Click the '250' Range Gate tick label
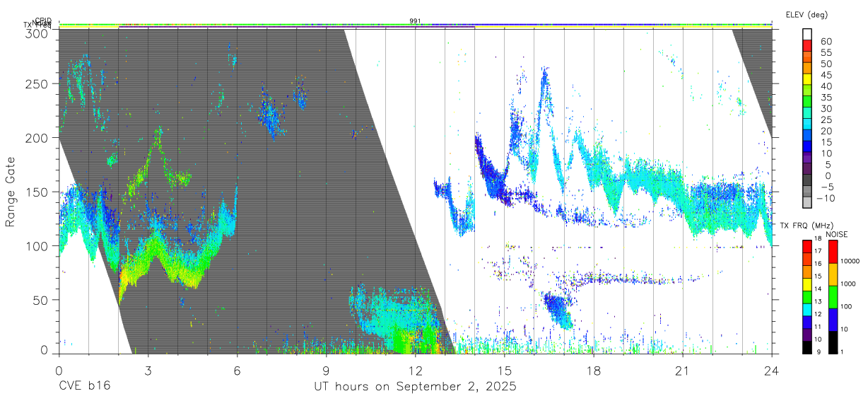The image size is (868, 401). tap(37, 84)
